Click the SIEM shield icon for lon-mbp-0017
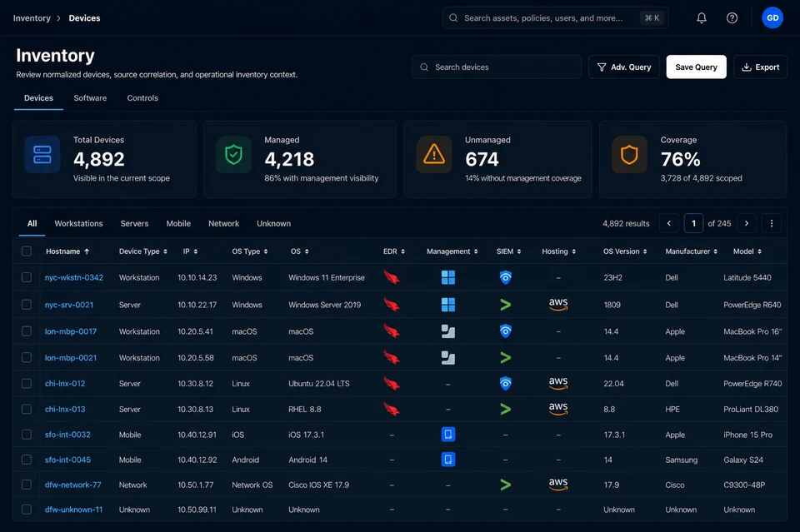 [506, 331]
